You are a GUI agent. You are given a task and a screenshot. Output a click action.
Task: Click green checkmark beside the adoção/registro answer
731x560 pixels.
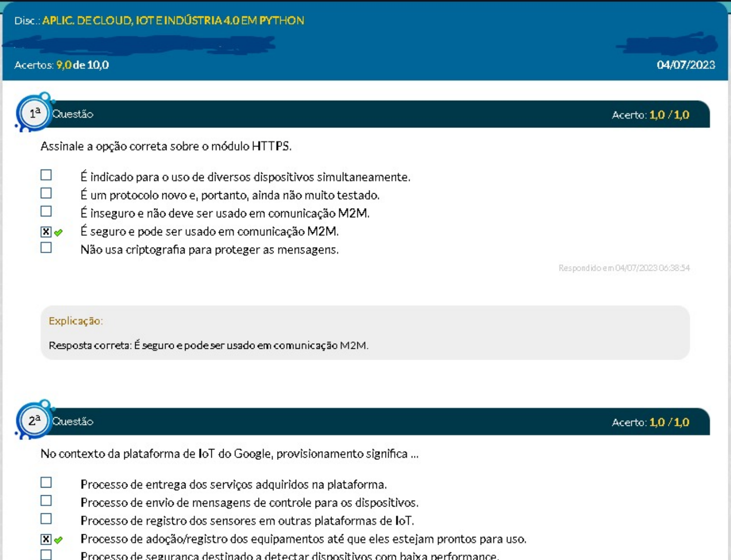(59, 540)
